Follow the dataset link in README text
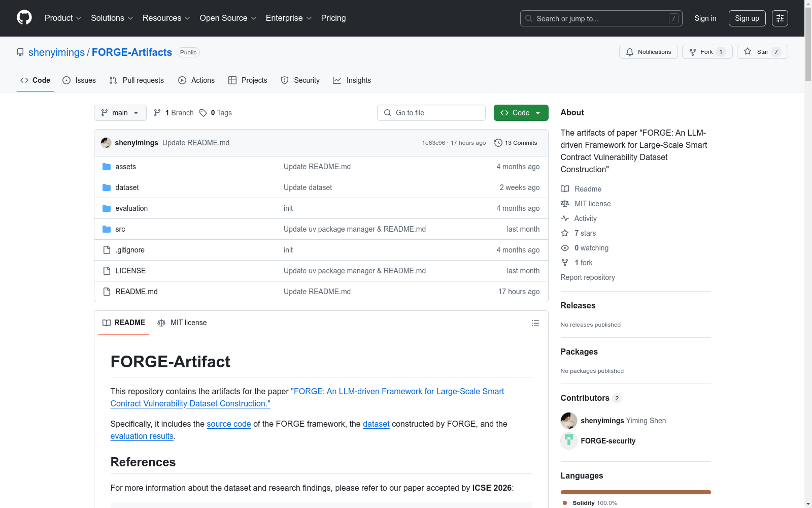812x508 pixels. point(376,424)
